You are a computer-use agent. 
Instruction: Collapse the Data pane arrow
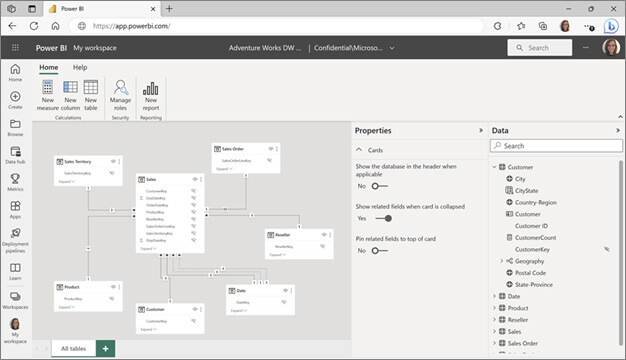tap(618, 130)
